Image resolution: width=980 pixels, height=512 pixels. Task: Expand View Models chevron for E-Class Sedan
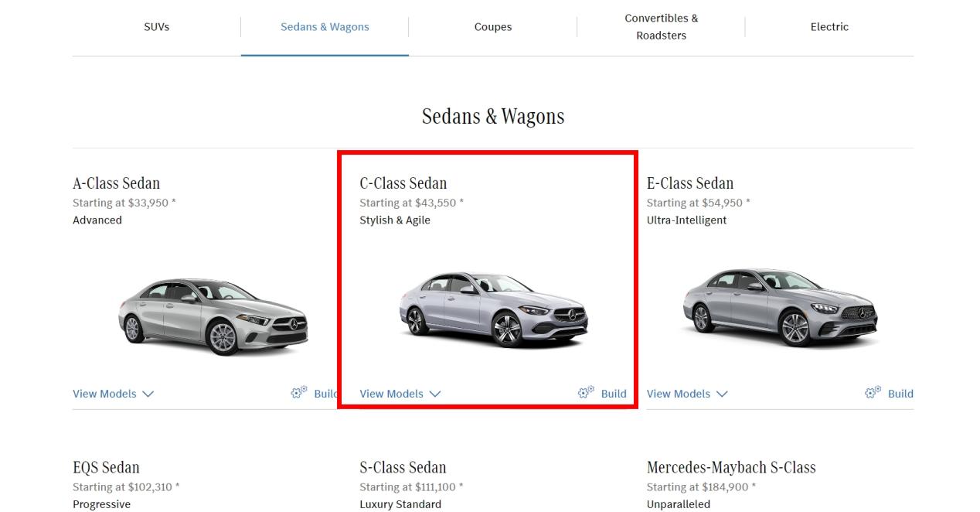coord(722,394)
